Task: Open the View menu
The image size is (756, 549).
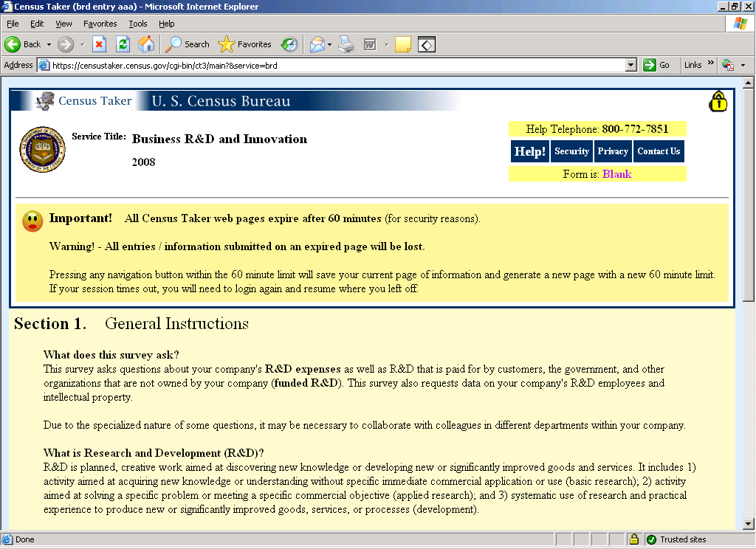Action: pos(63,24)
